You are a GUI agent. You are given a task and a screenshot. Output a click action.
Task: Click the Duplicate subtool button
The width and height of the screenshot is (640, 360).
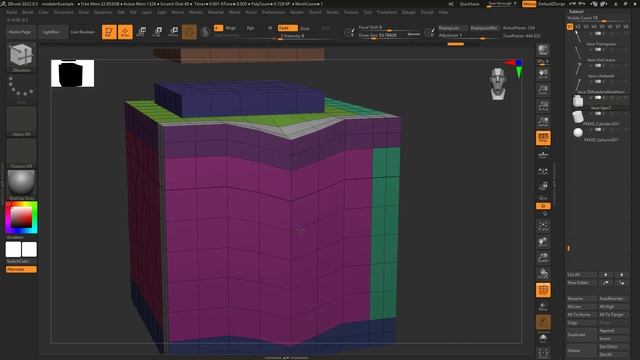pos(582,334)
